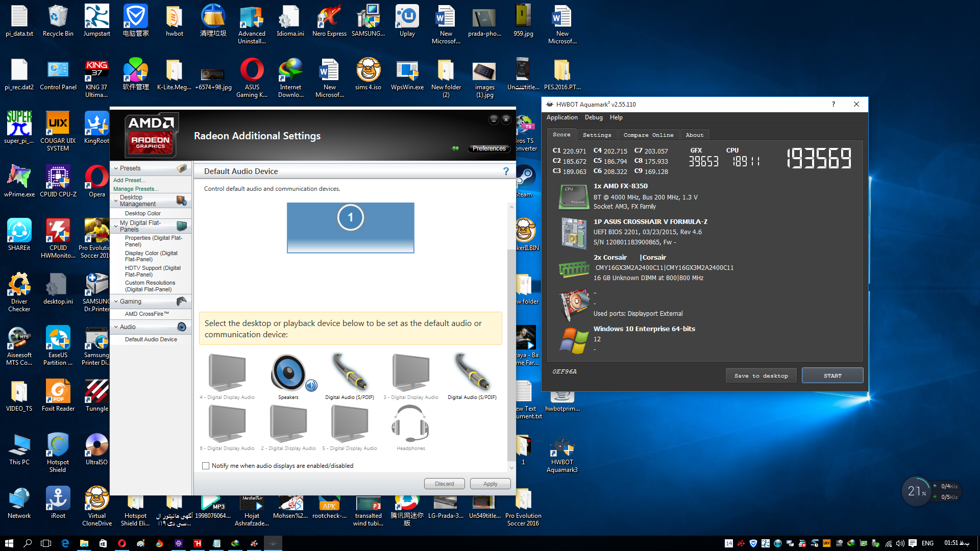Open the ASUS Gaming K... desktop shortcut
Viewport: 980px width, 551px height.
pos(252,78)
